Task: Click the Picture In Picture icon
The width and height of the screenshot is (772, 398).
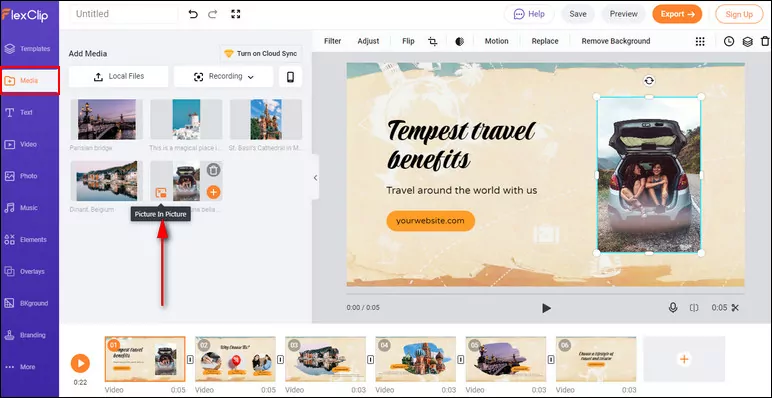Action: 161,193
